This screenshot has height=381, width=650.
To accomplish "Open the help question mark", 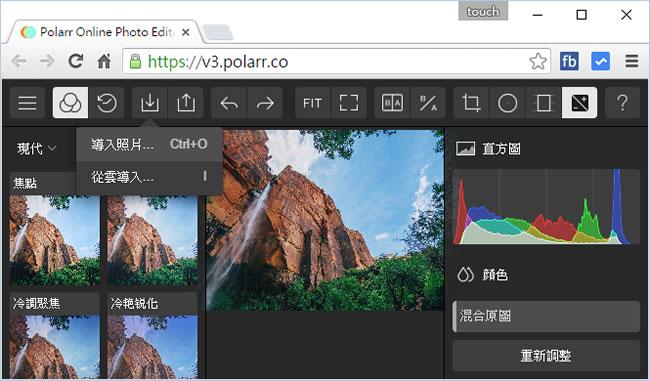I will click(x=622, y=103).
